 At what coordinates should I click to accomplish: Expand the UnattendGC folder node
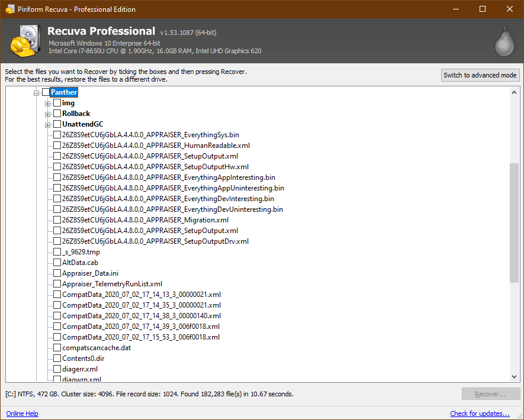click(47, 125)
